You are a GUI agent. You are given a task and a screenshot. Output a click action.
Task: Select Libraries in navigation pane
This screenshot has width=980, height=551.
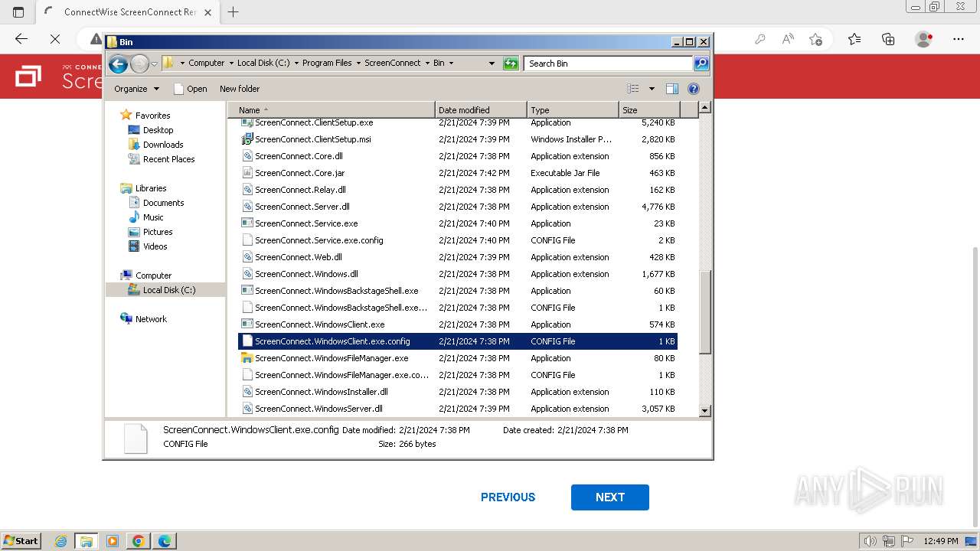(x=151, y=188)
